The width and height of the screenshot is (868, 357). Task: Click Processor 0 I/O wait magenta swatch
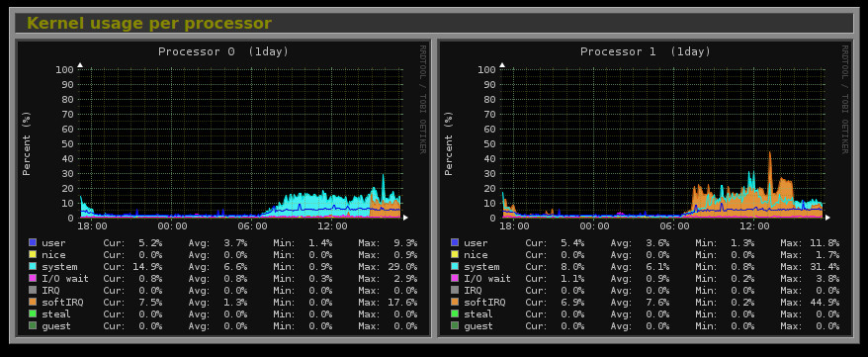pyautogui.click(x=33, y=279)
